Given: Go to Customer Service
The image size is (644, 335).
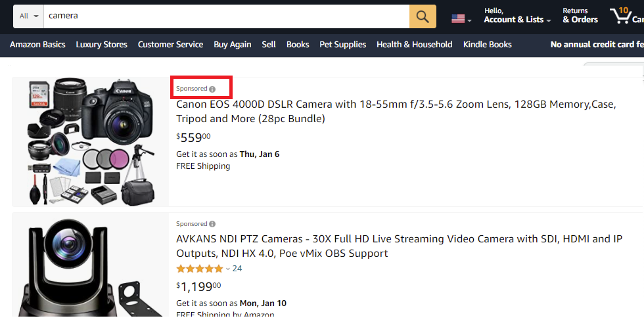Looking at the screenshot, I should click(x=170, y=45).
